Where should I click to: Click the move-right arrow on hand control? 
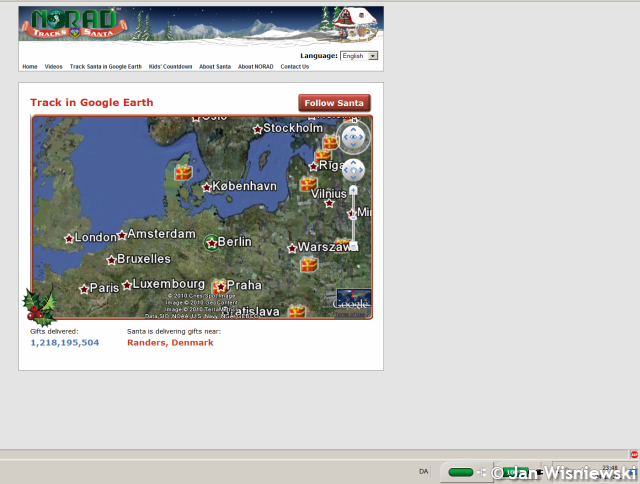coord(361,170)
